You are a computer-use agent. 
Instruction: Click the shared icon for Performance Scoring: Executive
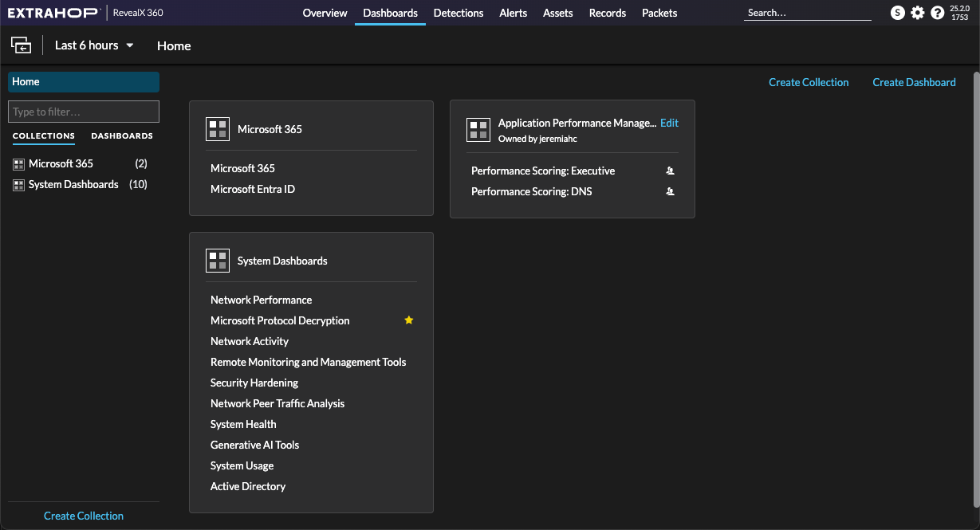coord(671,171)
